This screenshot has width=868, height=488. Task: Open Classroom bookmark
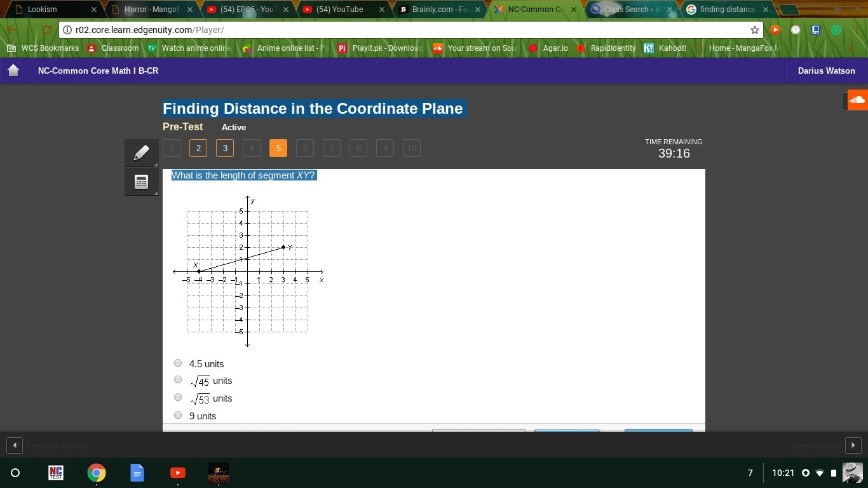pyautogui.click(x=113, y=48)
